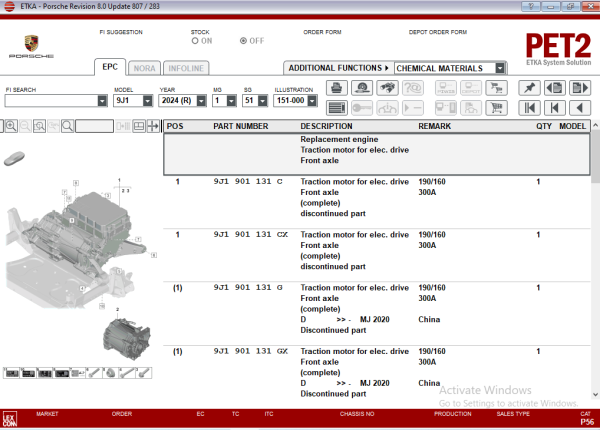The image size is (600, 430).
Task: Go to previous illustration page icon
Action: 554,88
